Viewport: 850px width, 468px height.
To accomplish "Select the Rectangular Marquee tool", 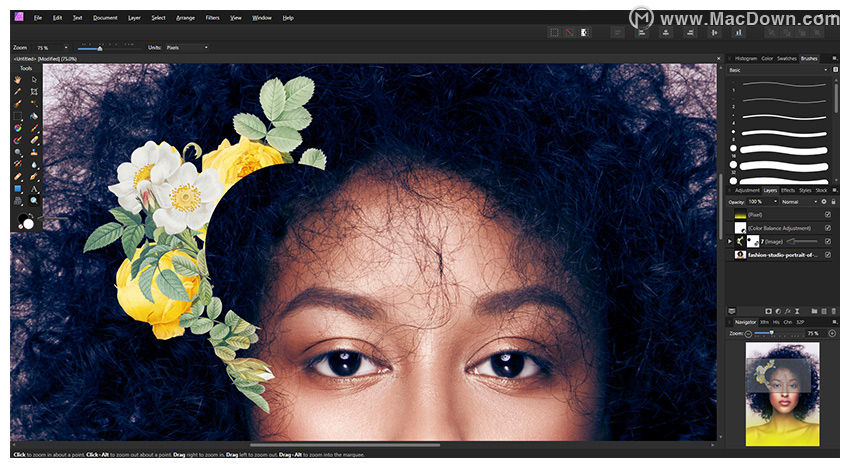I will (x=18, y=116).
